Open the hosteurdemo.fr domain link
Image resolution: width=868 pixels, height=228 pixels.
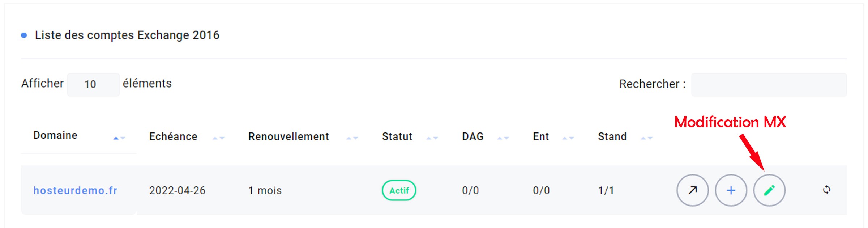(75, 190)
